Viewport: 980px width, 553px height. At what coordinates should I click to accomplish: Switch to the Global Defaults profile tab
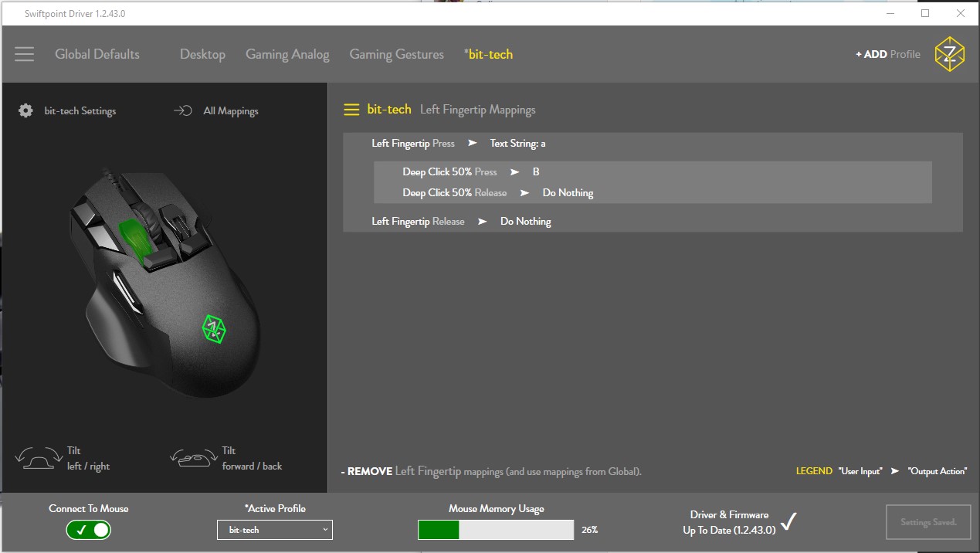(x=97, y=54)
